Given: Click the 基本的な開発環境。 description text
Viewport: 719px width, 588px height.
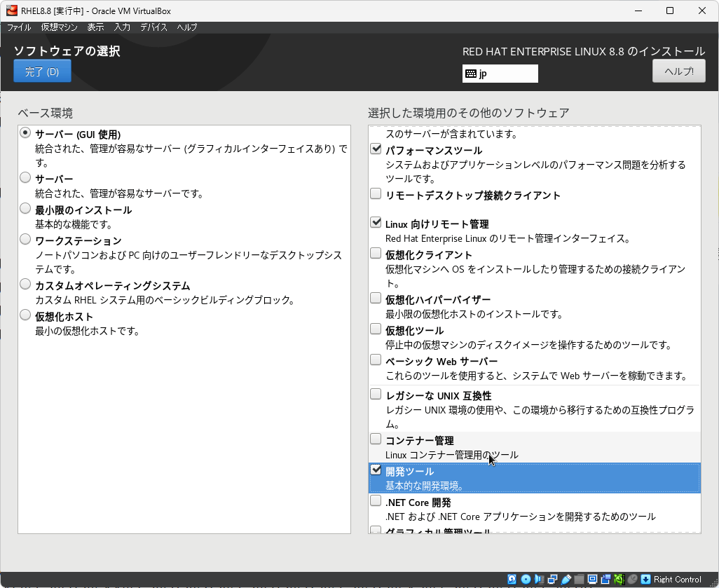Looking at the screenshot, I should 425,486.
